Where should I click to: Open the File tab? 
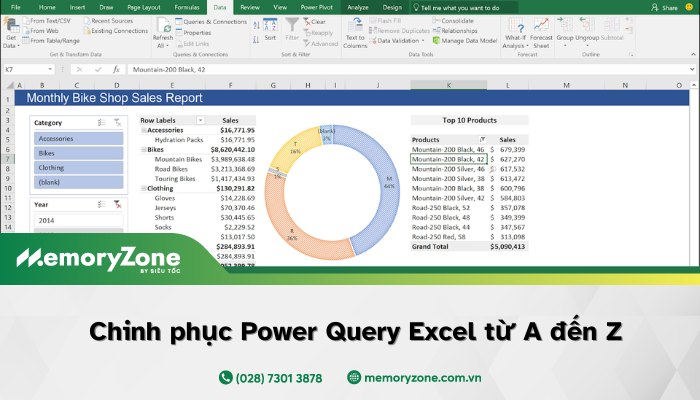click(x=16, y=7)
